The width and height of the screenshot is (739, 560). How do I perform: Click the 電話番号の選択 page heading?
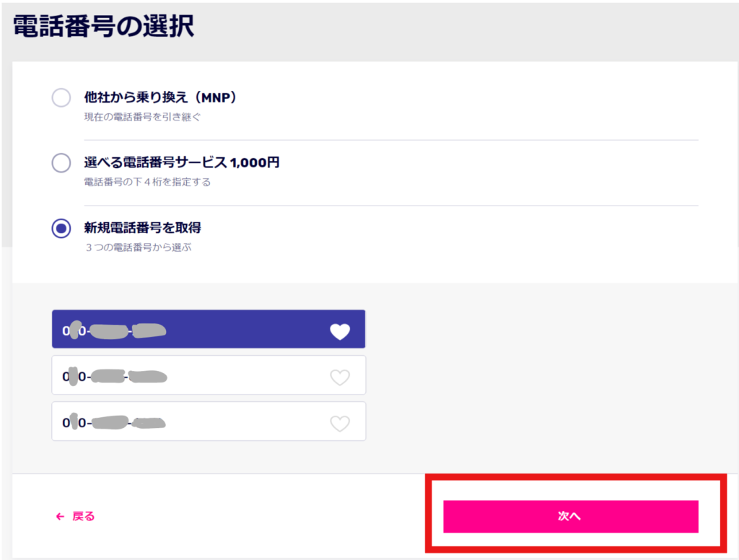(x=103, y=26)
